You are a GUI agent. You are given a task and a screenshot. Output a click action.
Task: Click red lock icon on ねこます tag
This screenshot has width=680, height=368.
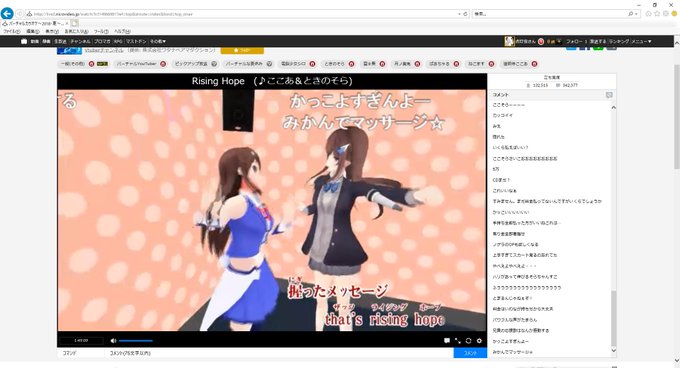pyautogui.click(x=491, y=64)
